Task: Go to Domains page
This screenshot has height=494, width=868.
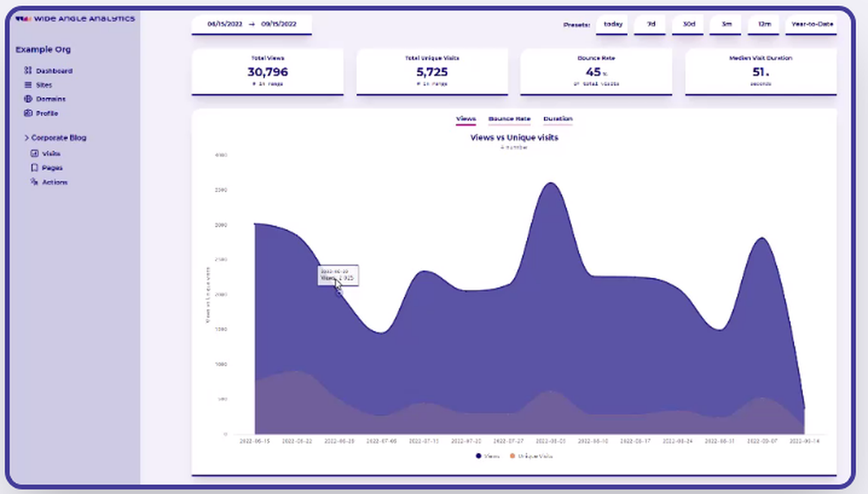Action: [50, 99]
